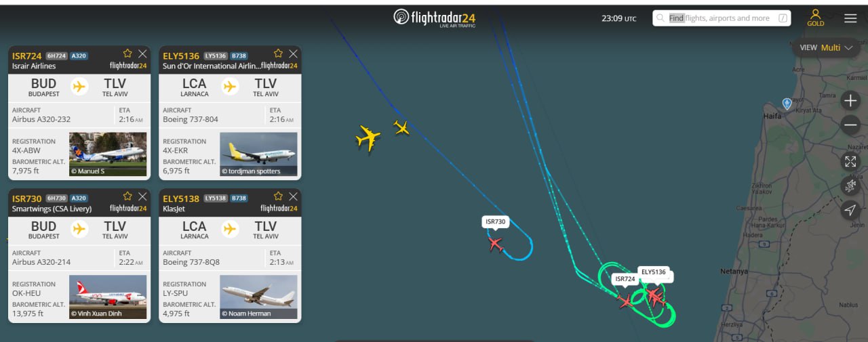
Task: Close the ELY5138 flight card
Action: pyautogui.click(x=293, y=196)
